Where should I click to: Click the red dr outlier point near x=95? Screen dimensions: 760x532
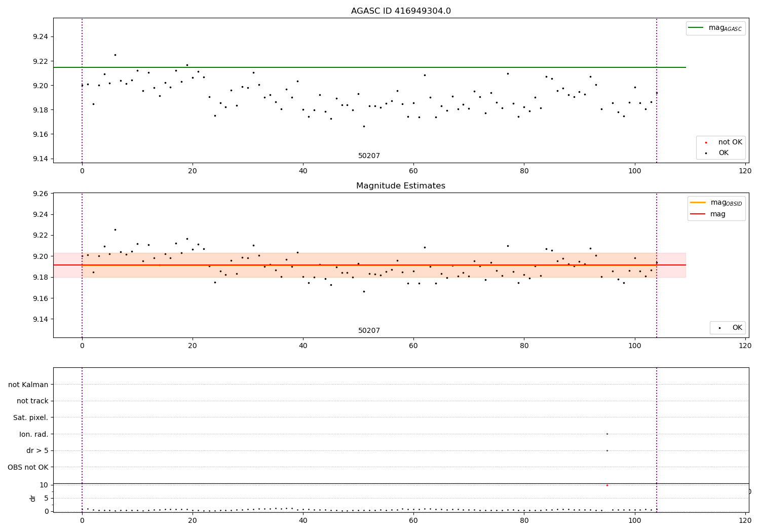pos(607,485)
